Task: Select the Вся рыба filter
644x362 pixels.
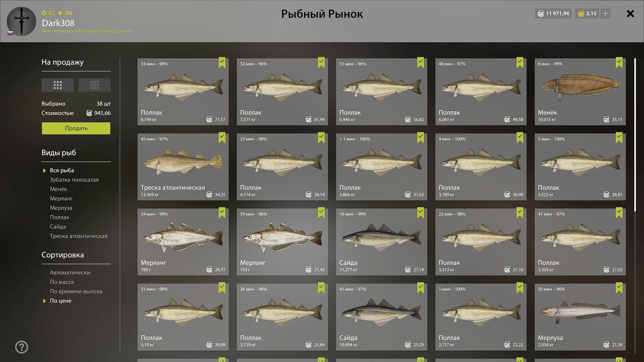Action: tap(62, 170)
